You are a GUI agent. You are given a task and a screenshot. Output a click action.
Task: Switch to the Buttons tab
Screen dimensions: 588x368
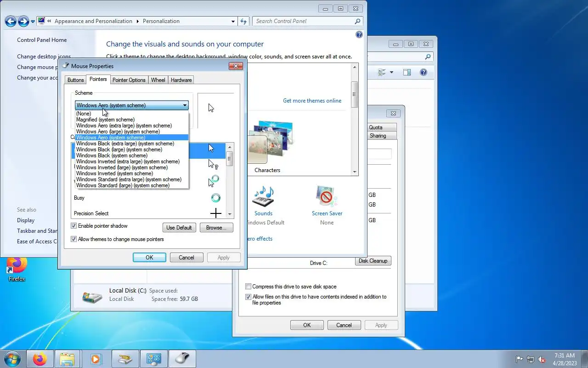[75, 80]
